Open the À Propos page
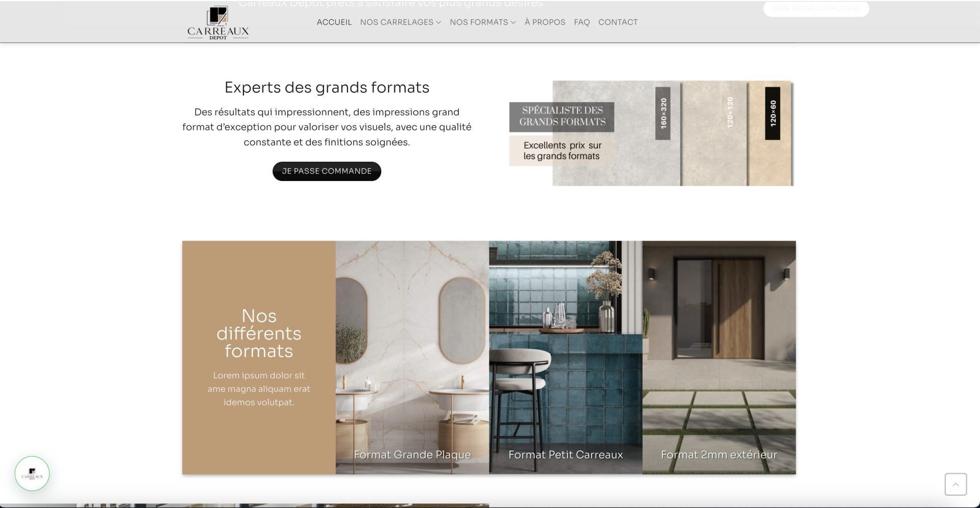The width and height of the screenshot is (980, 508). coord(545,22)
